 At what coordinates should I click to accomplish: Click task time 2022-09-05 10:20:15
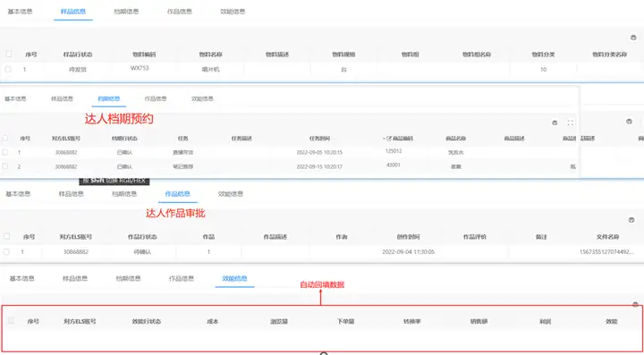319,152
